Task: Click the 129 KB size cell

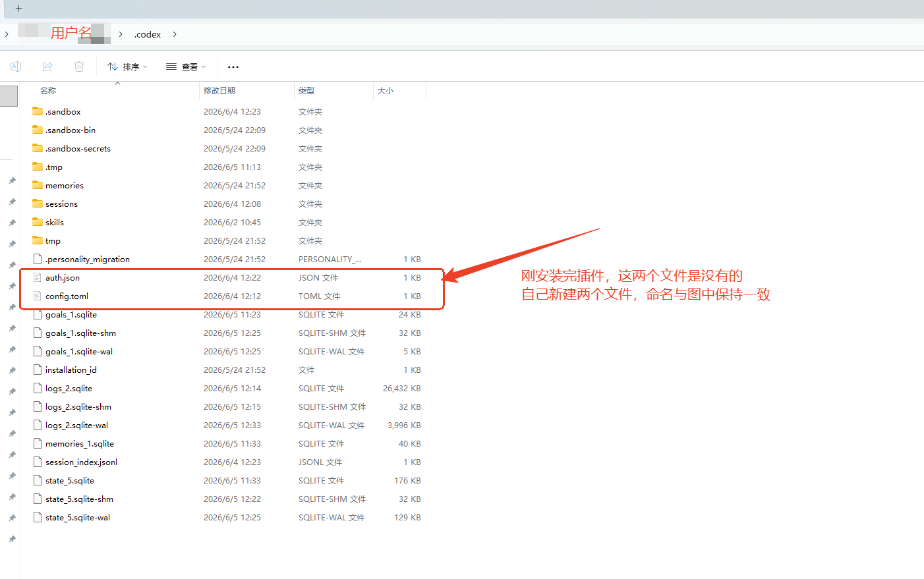Action: 407,518
